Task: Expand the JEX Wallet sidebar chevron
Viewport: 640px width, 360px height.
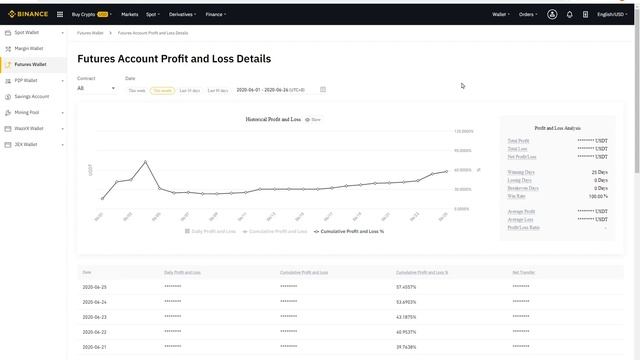Action: click(x=62, y=144)
